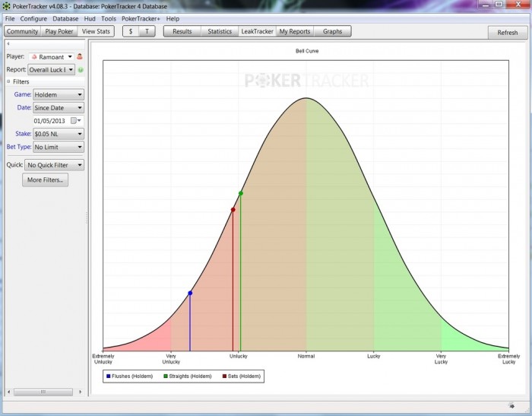Viewport: 532px width, 416px height.
Task: Open the Report dropdown
Action: 51,70
